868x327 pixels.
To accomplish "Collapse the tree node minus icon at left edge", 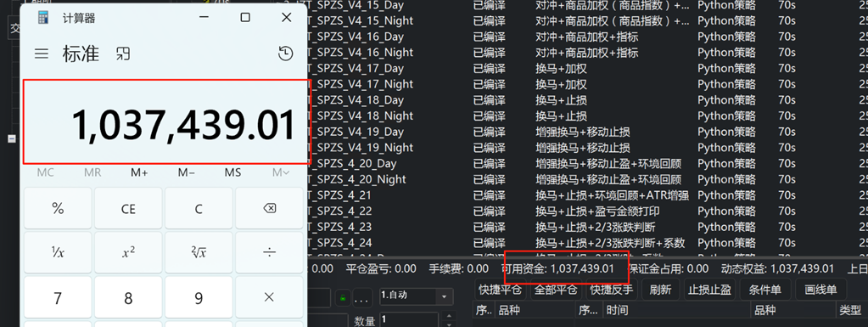I will point(12,139).
